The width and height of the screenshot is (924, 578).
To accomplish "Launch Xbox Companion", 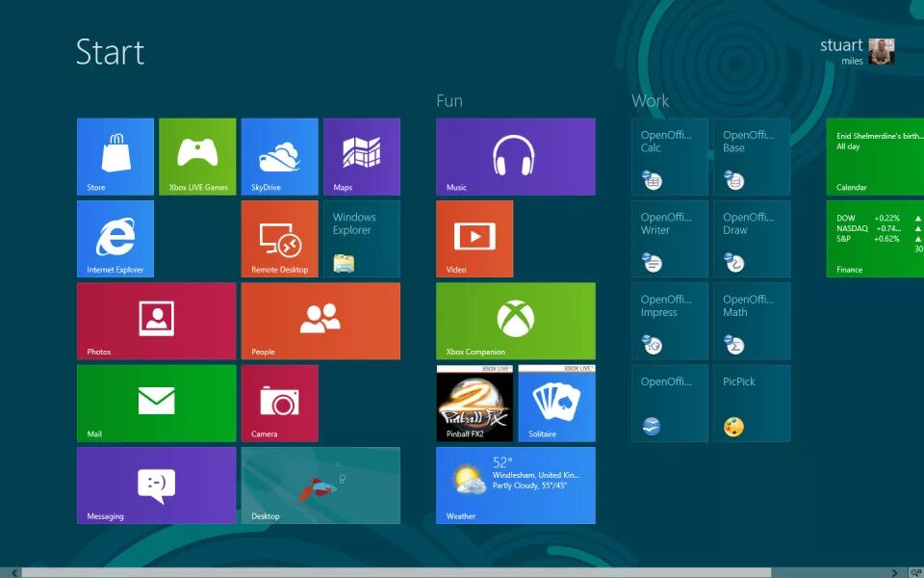I will pyautogui.click(x=515, y=321).
